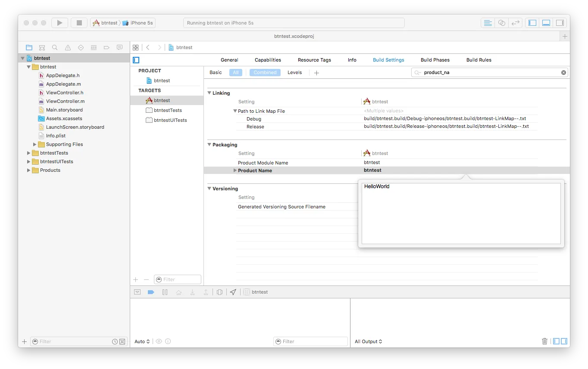Expand the btntestUITests group
The width and height of the screenshot is (588, 369).
pyautogui.click(x=29, y=161)
